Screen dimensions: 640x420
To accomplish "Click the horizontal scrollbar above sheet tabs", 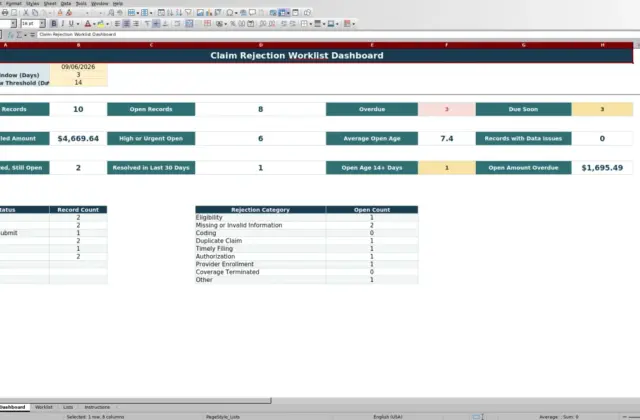I will coord(136,401).
